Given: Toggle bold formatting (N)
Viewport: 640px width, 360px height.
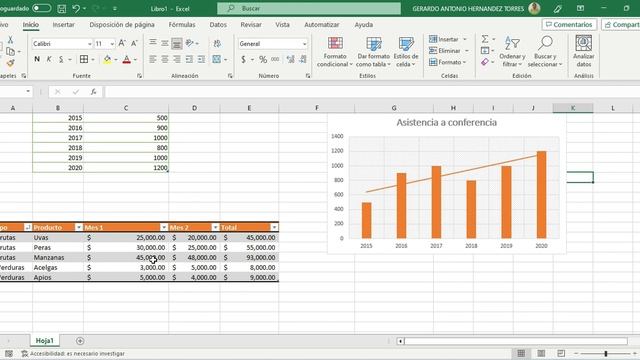Looking at the screenshot, I should [x=37, y=60].
